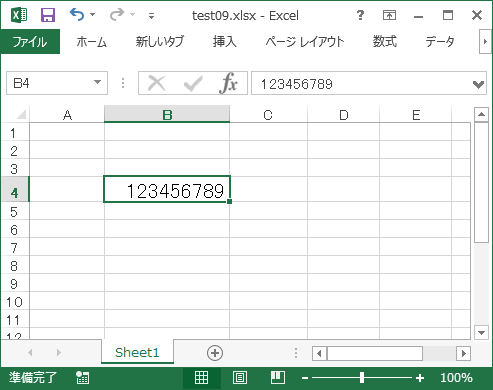Image resolution: width=493 pixels, height=390 pixels.
Task: Select column B header
Action: (167, 115)
